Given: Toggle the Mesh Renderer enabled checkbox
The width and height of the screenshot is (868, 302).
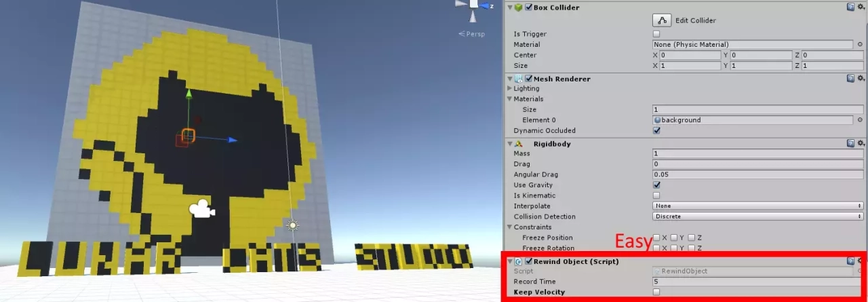Looking at the screenshot, I should click(x=528, y=79).
